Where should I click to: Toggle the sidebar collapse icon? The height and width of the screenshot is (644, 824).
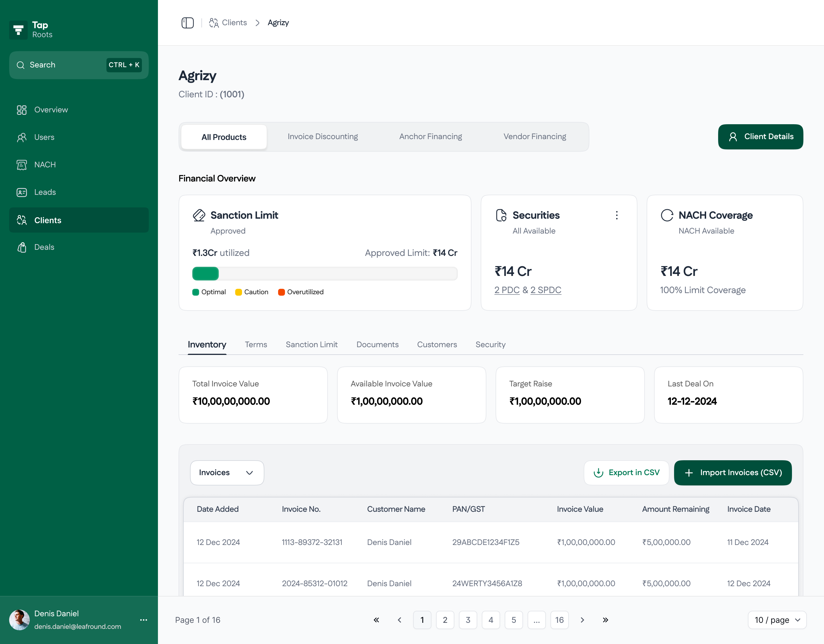click(187, 23)
